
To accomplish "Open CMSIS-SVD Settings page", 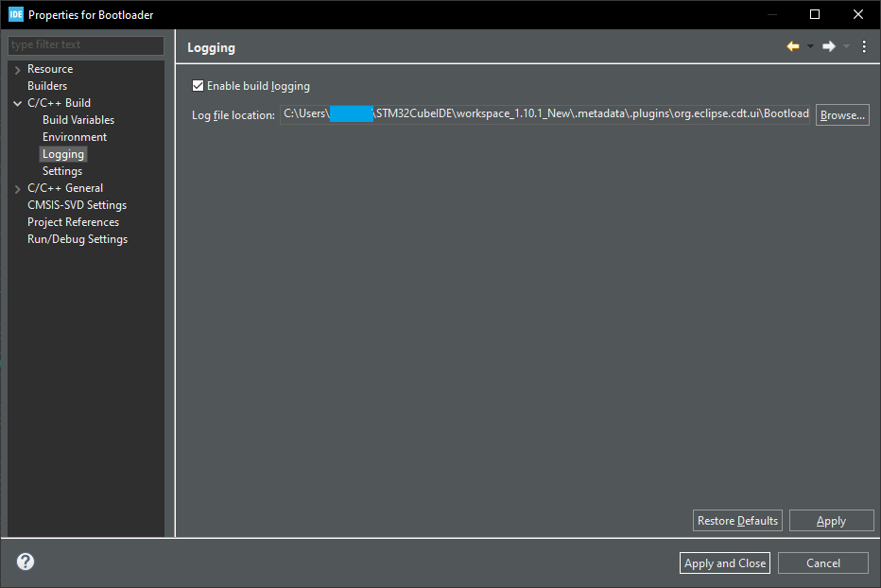I will click(x=77, y=205).
